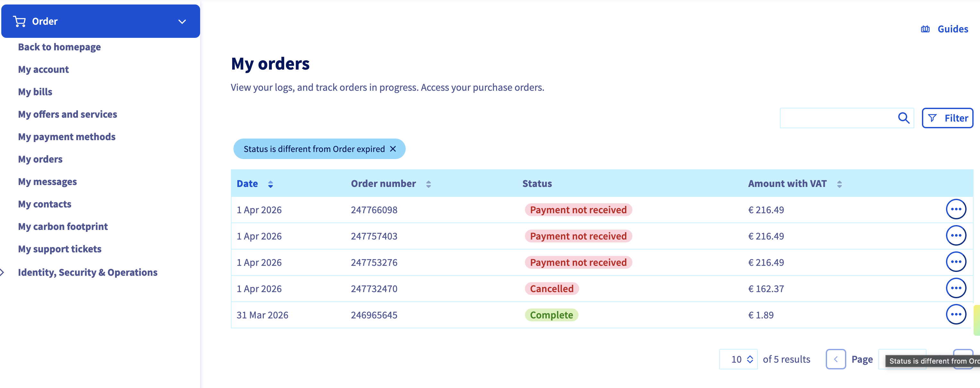Open actions menu for order 247766098
980x388 pixels.
(956, 209)
